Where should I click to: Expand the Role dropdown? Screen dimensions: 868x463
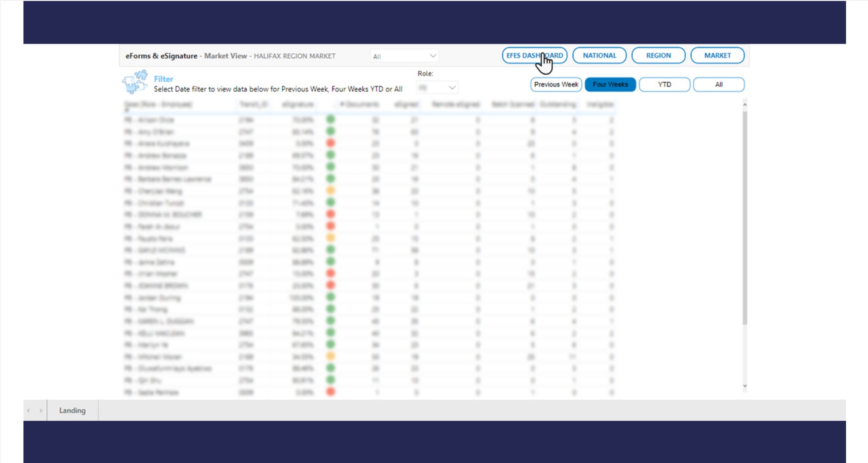(437, 88)
